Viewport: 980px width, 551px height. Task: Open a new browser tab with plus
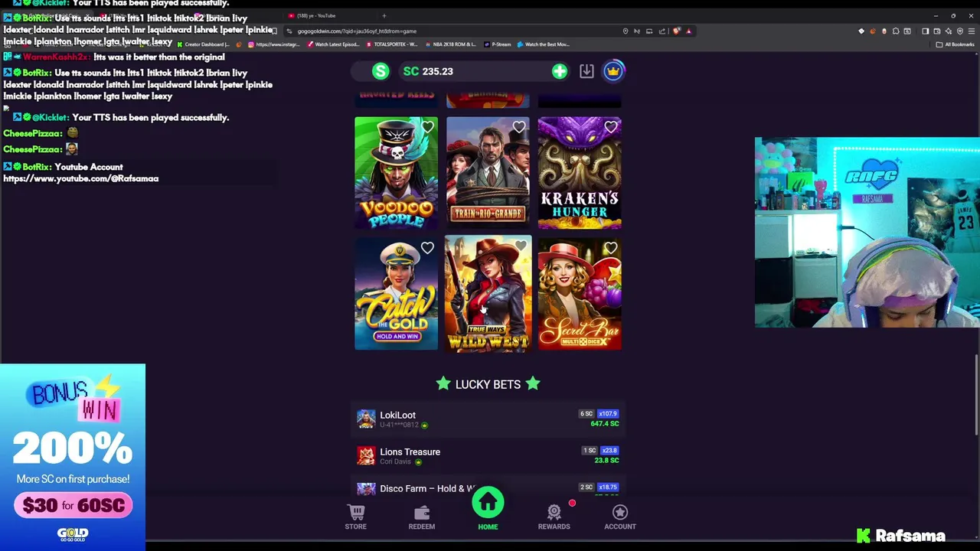[x=384, y=15]
